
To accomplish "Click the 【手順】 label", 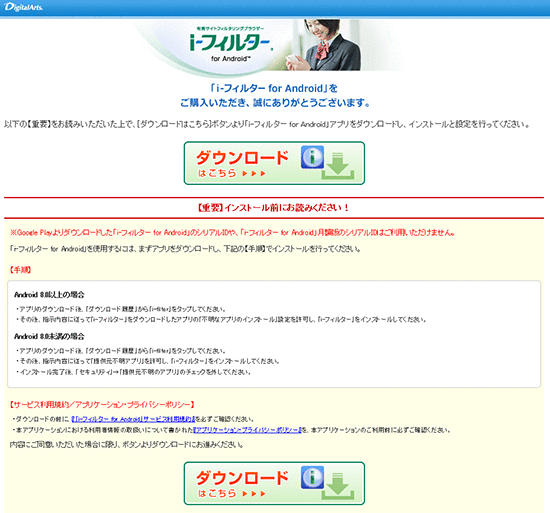I will (20, 270).
